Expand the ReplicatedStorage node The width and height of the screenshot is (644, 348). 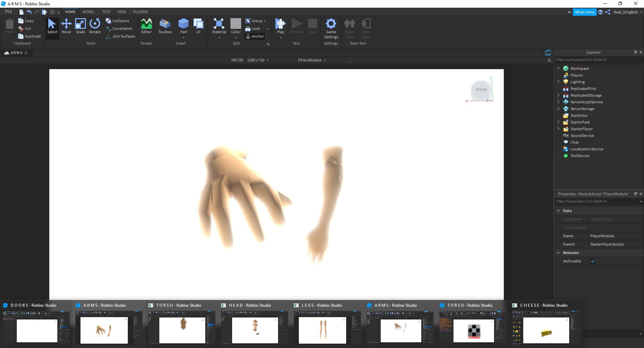click(558, 95)
